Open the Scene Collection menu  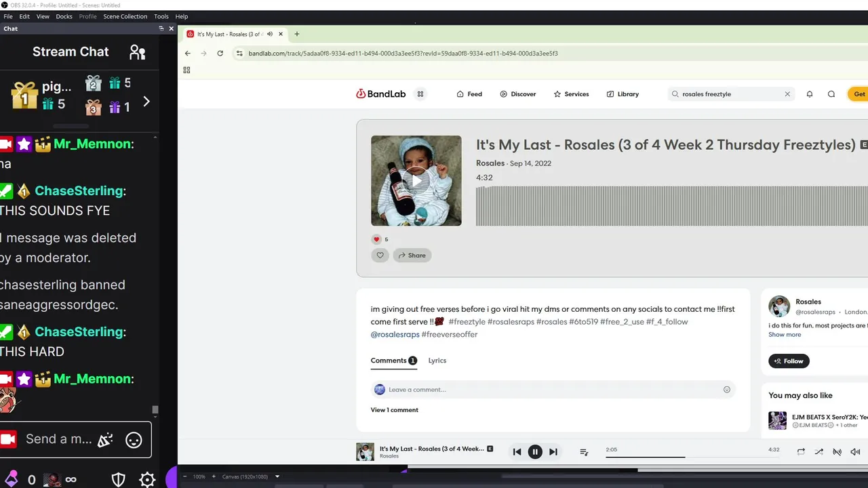point(125,16)
